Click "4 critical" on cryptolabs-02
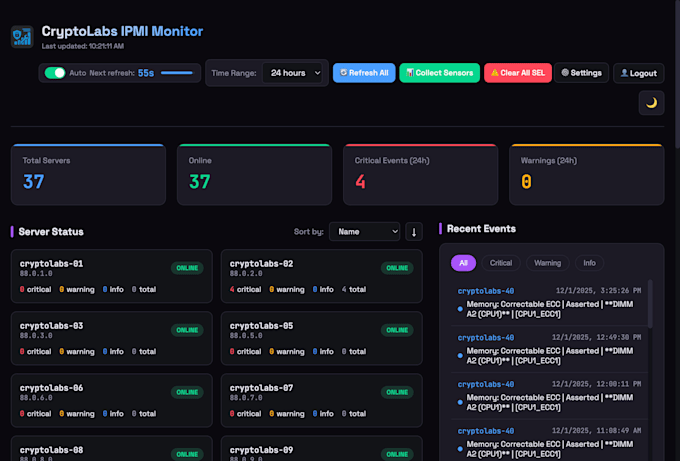 [245, 289]
